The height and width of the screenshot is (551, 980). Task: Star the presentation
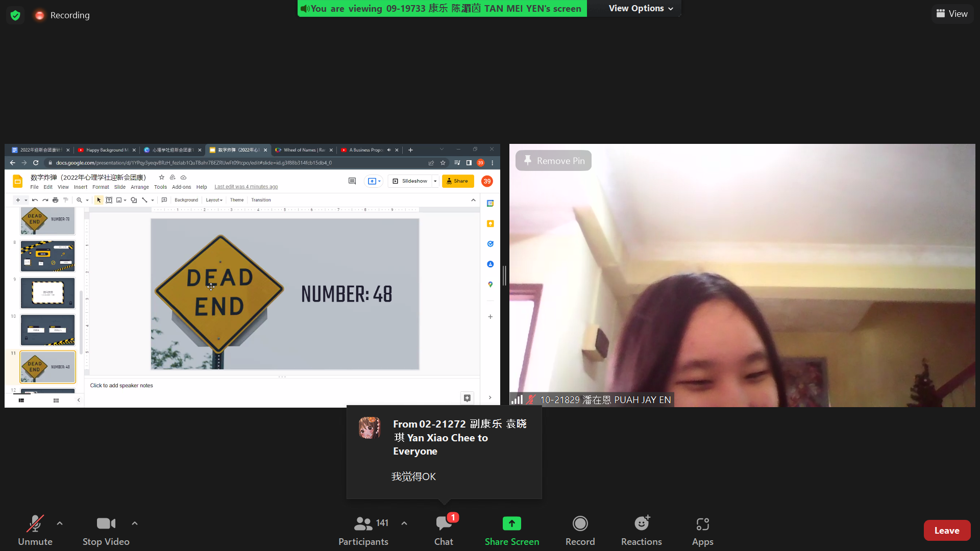tap(161, 178)
